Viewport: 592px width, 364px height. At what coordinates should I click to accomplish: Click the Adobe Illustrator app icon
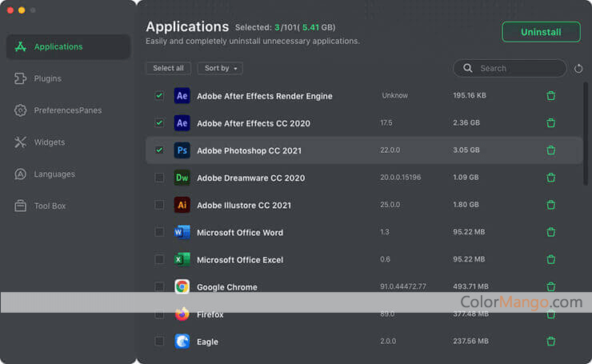click(182, 205)
